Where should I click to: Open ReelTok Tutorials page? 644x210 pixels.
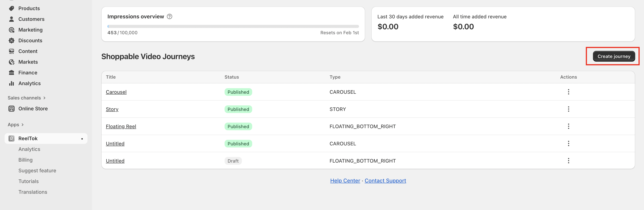coord(29,181)
